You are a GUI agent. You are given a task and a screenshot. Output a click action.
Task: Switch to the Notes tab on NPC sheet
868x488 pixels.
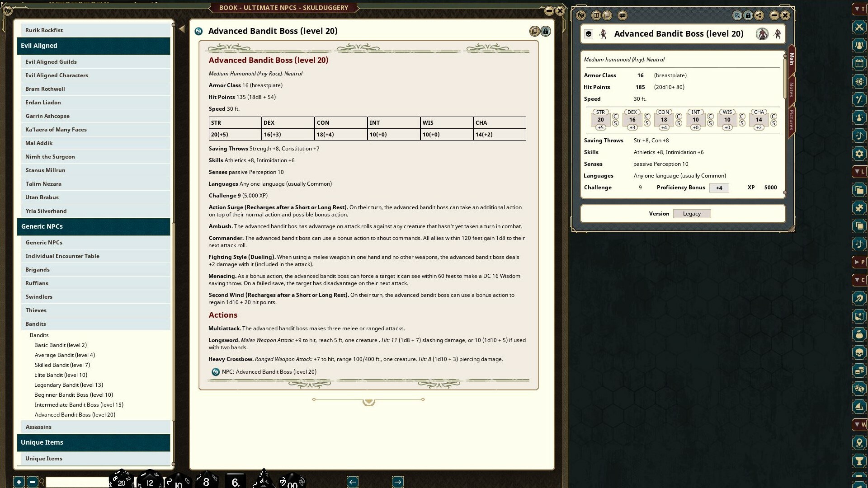tap(791, 89)
